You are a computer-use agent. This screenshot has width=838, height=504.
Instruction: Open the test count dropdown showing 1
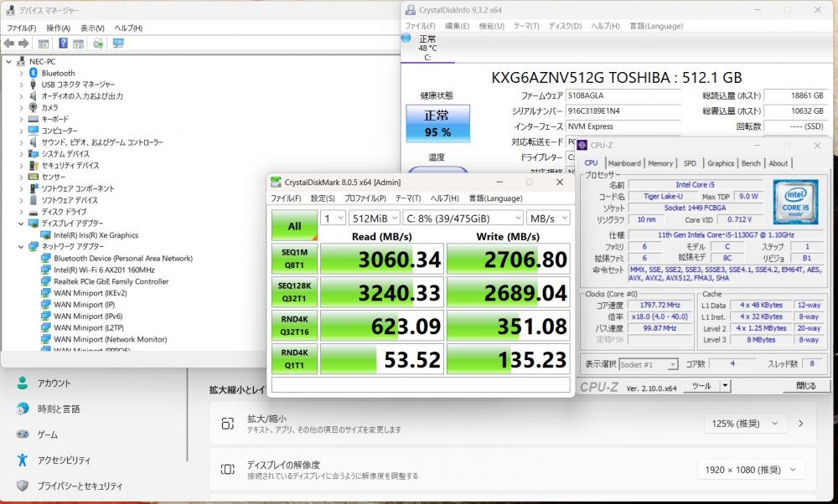[x=333, y=219]
